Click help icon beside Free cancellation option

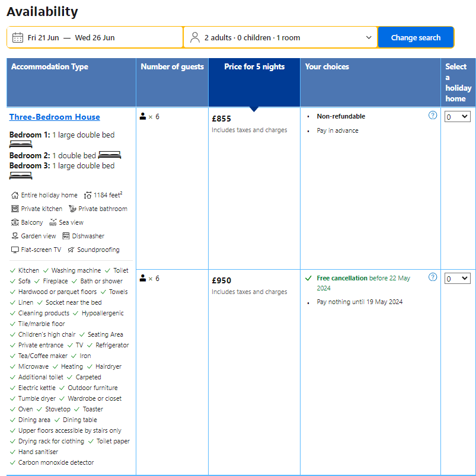pos(433,277)
